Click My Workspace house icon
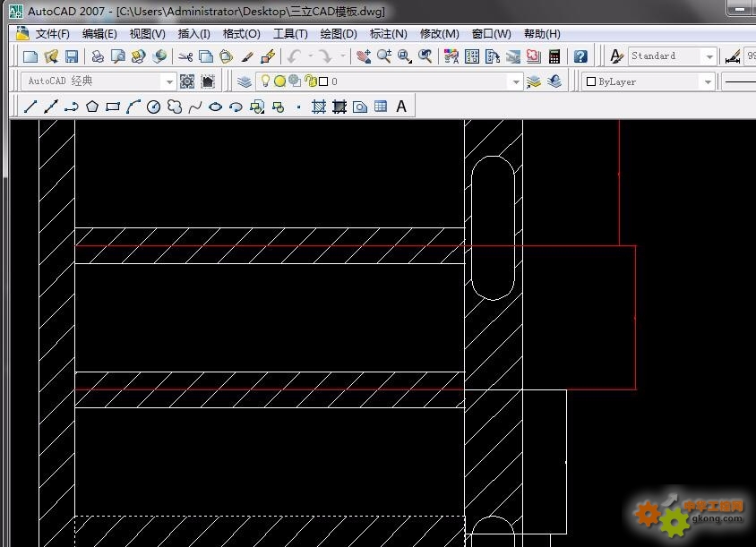This screenshot has width=756, height=547. (x=208, y=81)
